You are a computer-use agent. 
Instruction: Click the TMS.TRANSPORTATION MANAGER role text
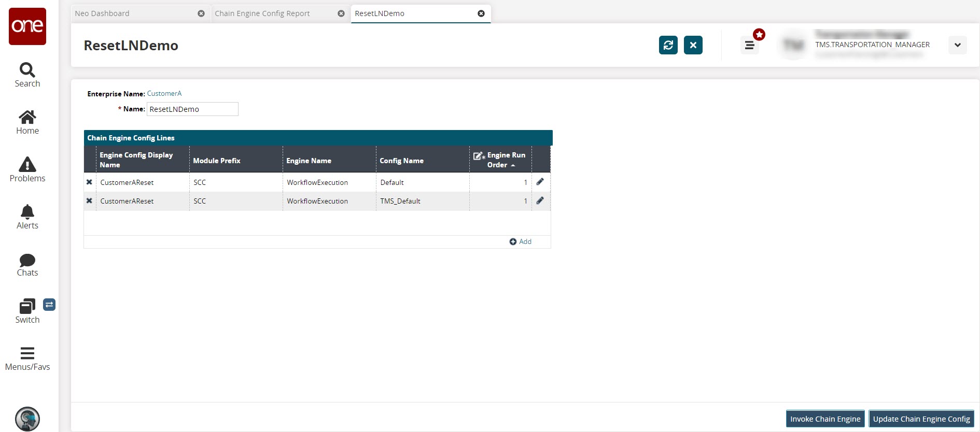(x=872, y=45)
